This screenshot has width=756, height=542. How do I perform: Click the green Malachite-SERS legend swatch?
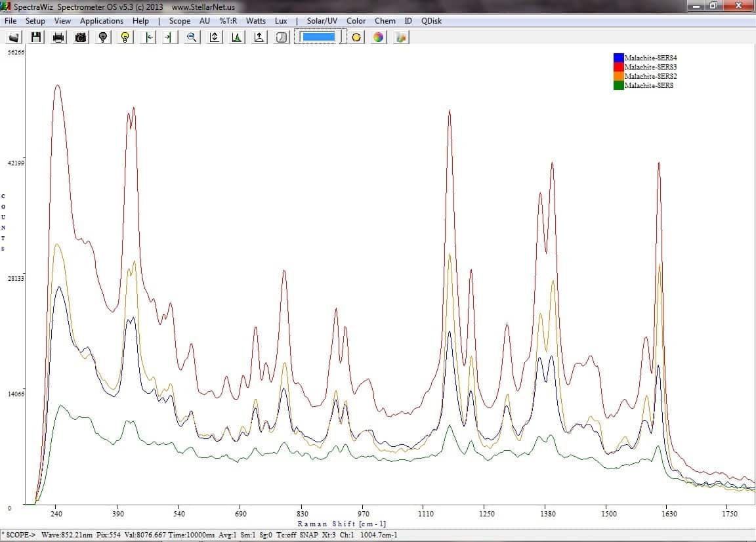pos(619,85)
